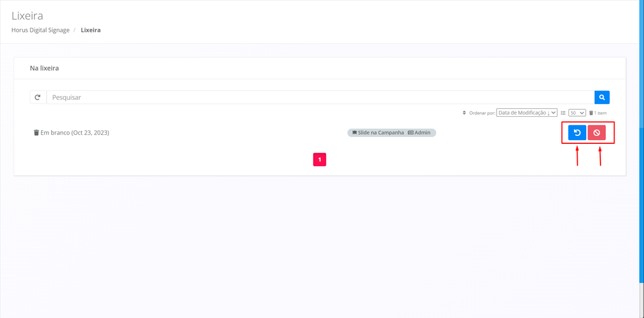Viewport: 644px width, 318px height.
Task: Click the Admin tag label
Action: pos(420,133)
